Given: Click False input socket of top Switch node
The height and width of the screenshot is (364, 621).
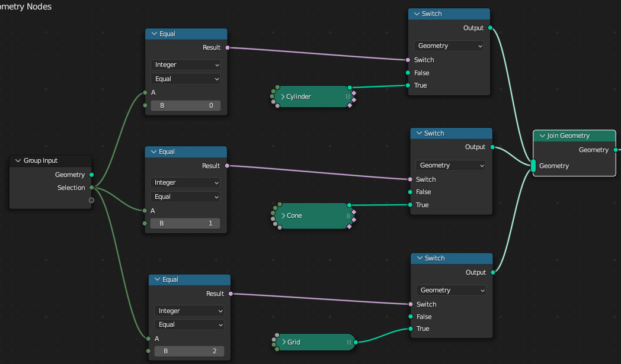Looking at the screenshot, I should pyautogui.click(x=408, y=73).
